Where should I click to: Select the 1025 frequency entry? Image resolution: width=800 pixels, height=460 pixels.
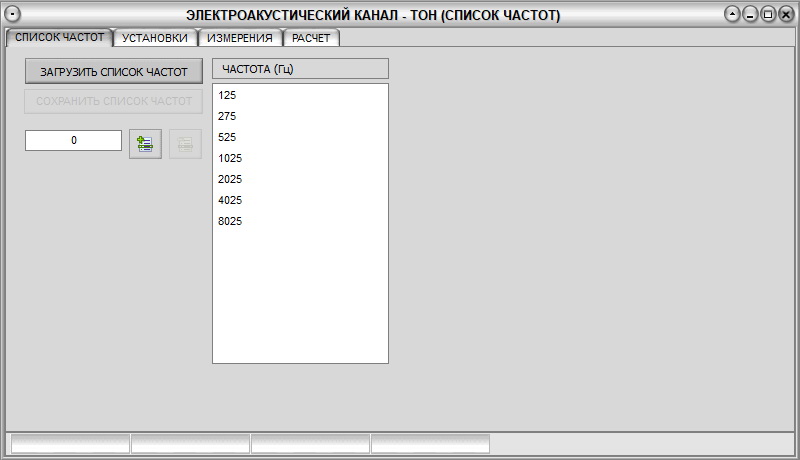click(230, 158)
